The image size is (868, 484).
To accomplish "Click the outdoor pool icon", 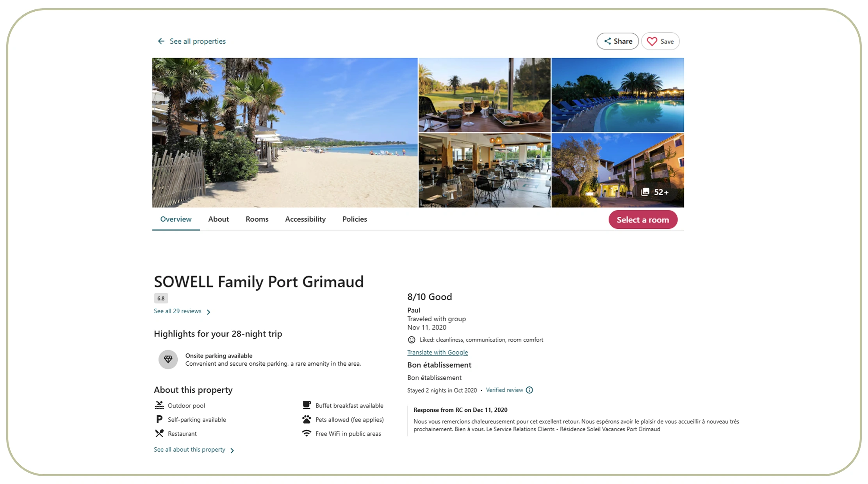I will tap(159, 405).
